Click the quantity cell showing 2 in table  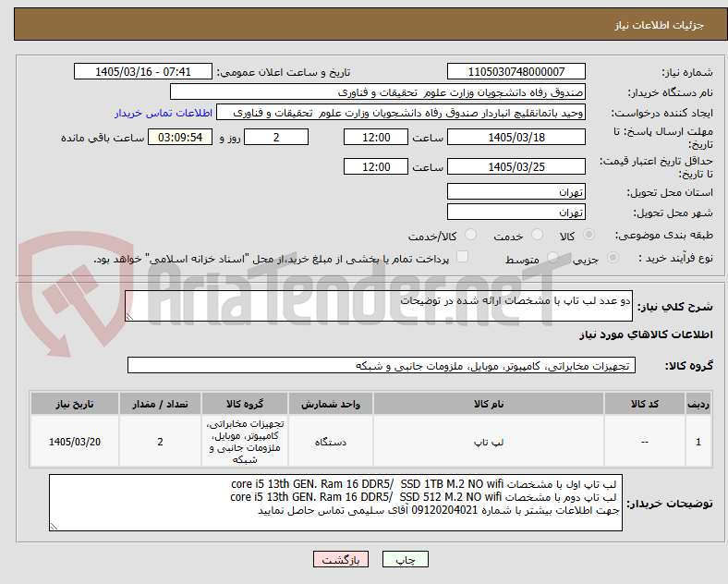(160, 442)
